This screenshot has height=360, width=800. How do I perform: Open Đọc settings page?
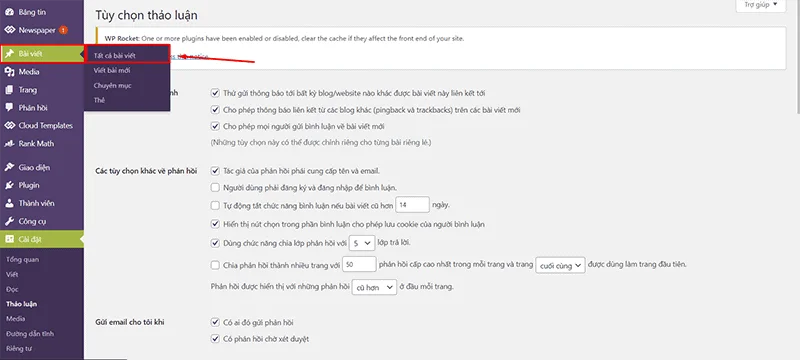[x=12, y=289]
